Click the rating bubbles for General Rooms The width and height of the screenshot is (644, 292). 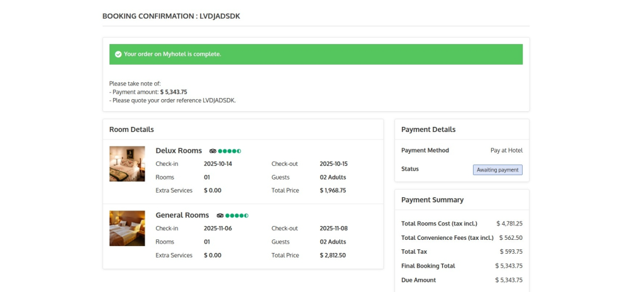click(237, 215)
